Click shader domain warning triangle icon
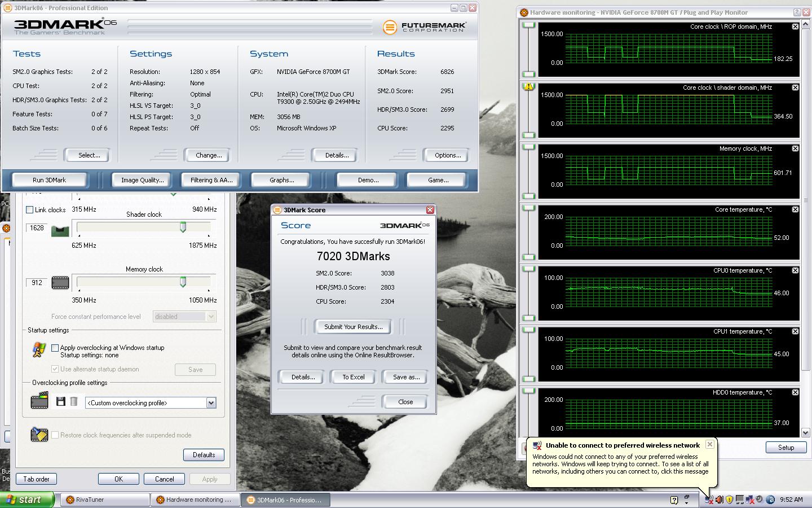 tap(528, 87)
